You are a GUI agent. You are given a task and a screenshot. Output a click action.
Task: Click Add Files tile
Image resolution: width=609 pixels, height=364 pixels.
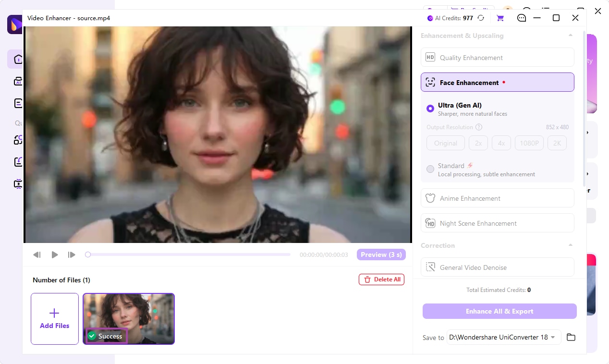pos(55,319)
